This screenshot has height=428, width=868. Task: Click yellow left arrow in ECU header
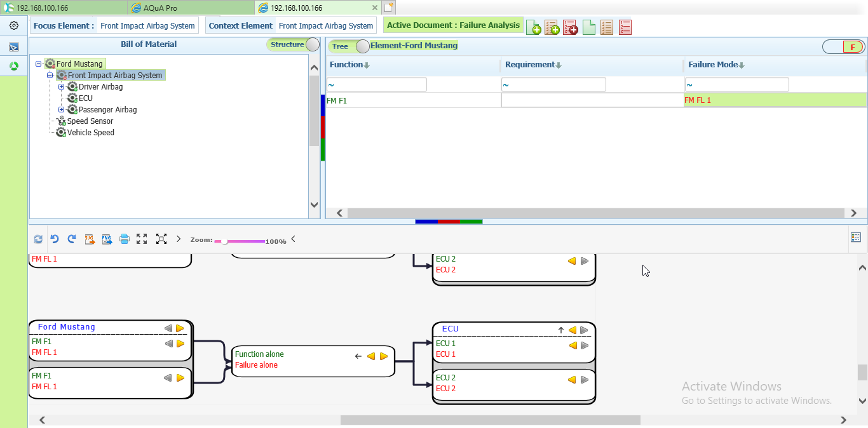pyautogui.click(x=573, y=330)
